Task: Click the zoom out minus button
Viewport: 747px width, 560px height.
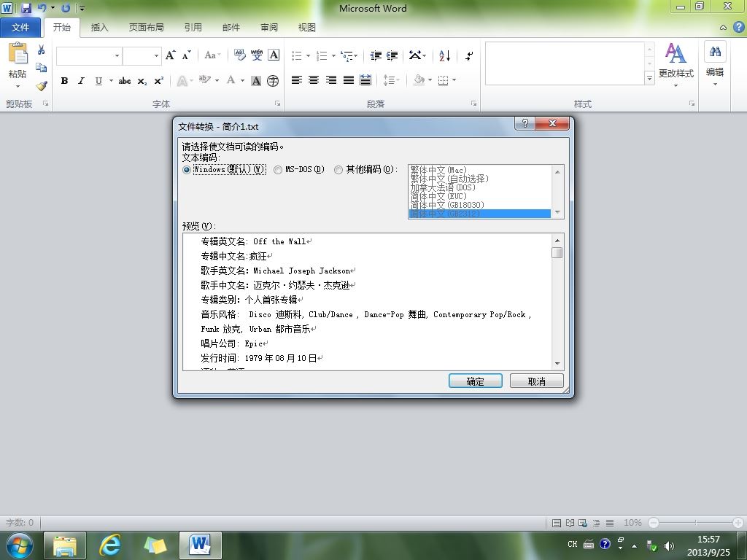Action: click(654, 523)
